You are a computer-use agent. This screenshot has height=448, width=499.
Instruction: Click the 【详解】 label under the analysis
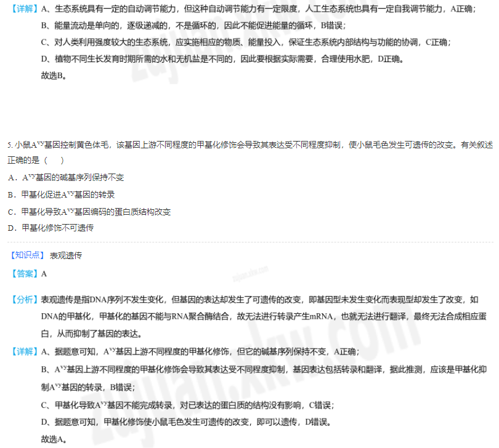pyautogui.click(x=25, y=351)
